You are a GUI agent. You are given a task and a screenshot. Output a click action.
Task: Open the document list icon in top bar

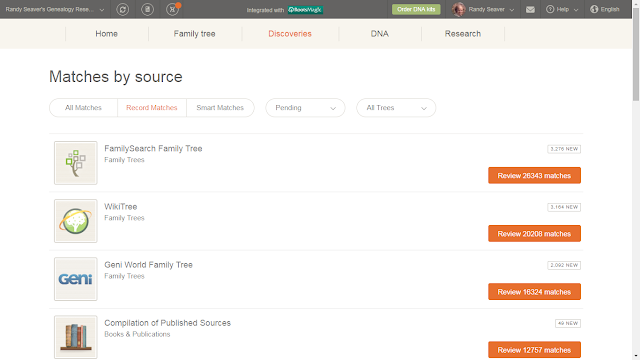click(x=147, y=9)
